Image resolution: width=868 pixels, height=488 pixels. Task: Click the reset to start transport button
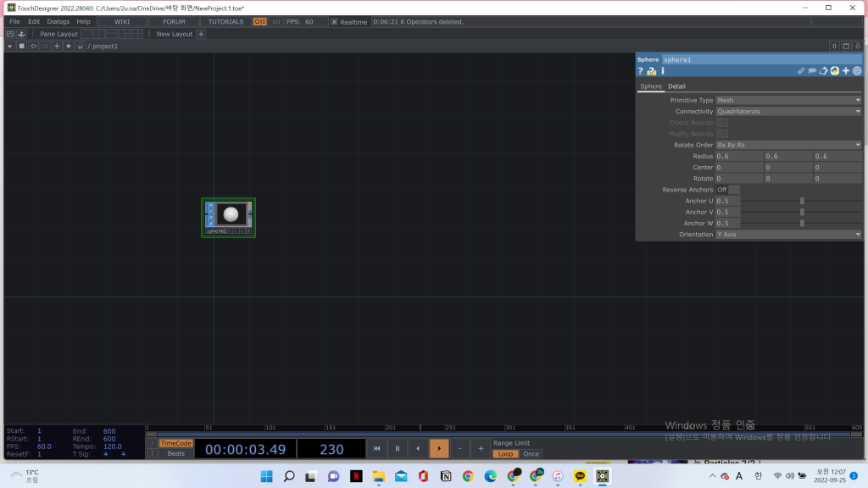(x=377, y=449)
